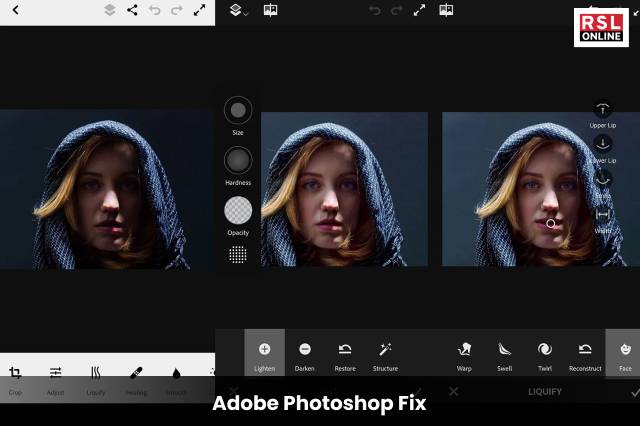Adjust the brush Hardness control

coord(238,160)
